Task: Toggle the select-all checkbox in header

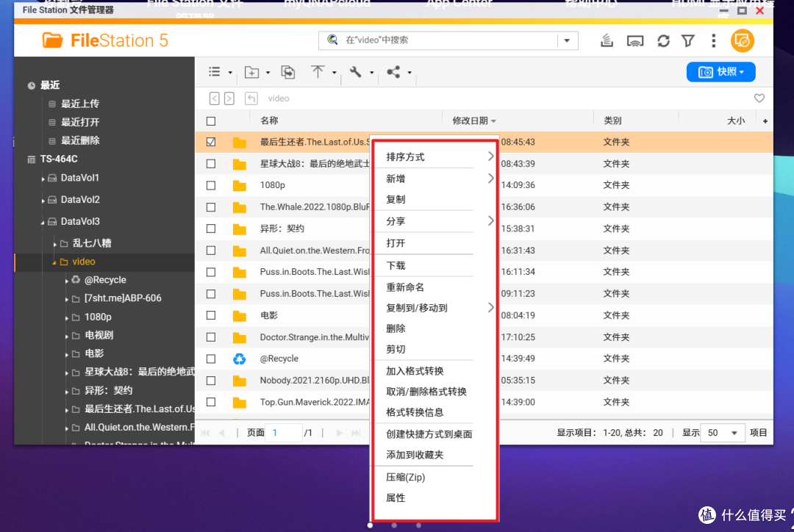Action: (x=211, y=121)
